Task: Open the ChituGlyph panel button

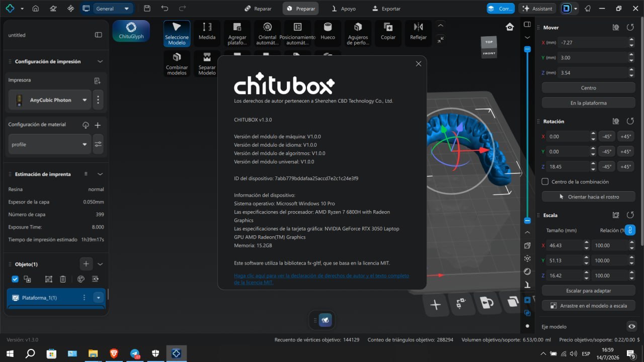Action: pyautogui.click(x=131, y=31)
